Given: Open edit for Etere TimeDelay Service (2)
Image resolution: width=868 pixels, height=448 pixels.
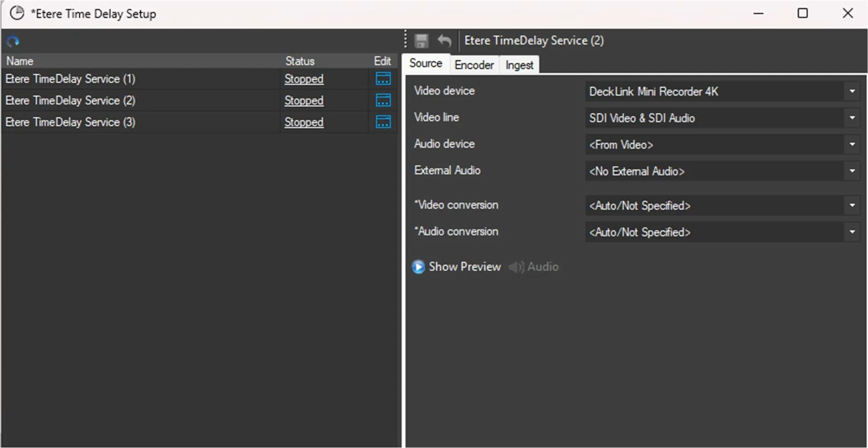Looking at the screenshot, I should point(383,101).
